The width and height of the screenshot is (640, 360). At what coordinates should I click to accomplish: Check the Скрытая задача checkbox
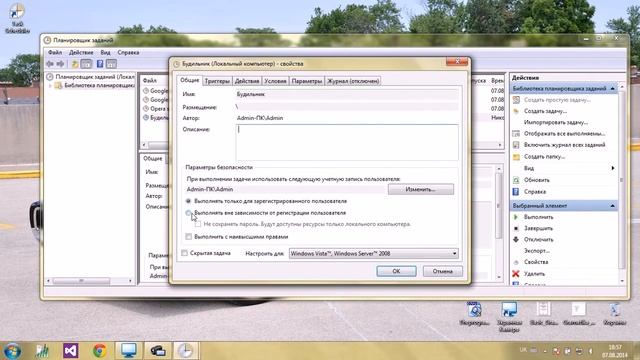tap(184, 253)
